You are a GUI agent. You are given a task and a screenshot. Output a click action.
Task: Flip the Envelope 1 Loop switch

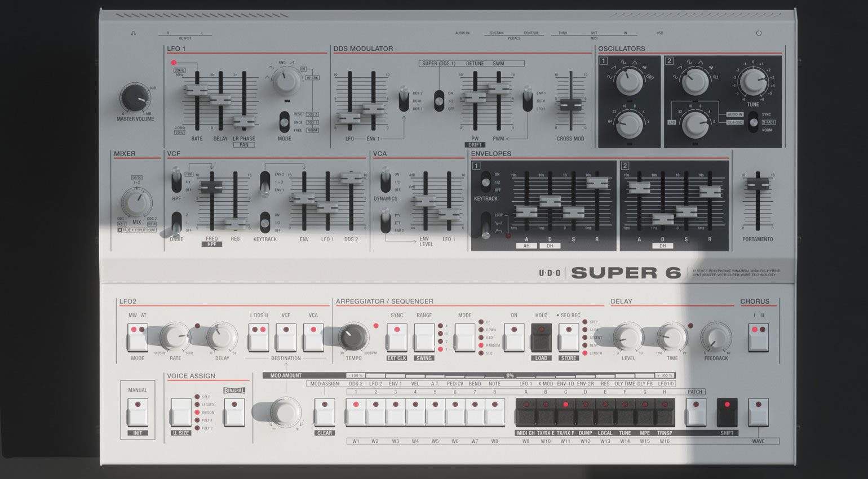coord(485,225)
